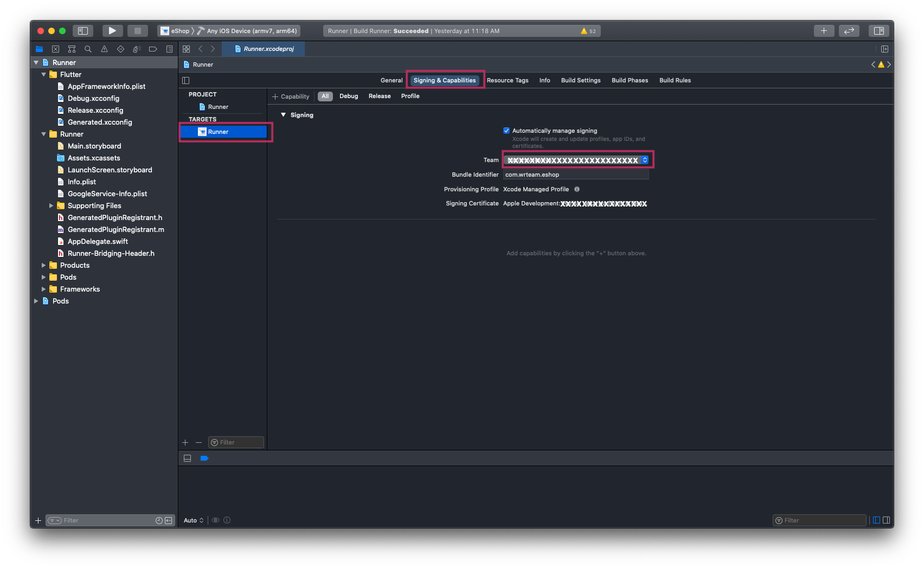Open AppDelegate.swift in the navigator
Viewport: 924px width, 568px height.
(x=98, y=241)
